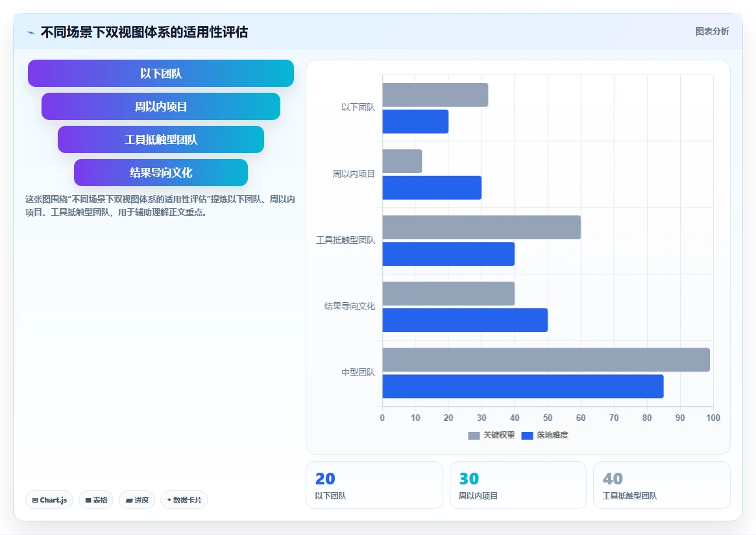Click the lightning icon beside the title
This screenshot has width=756, height=535.
click(31, 33)
